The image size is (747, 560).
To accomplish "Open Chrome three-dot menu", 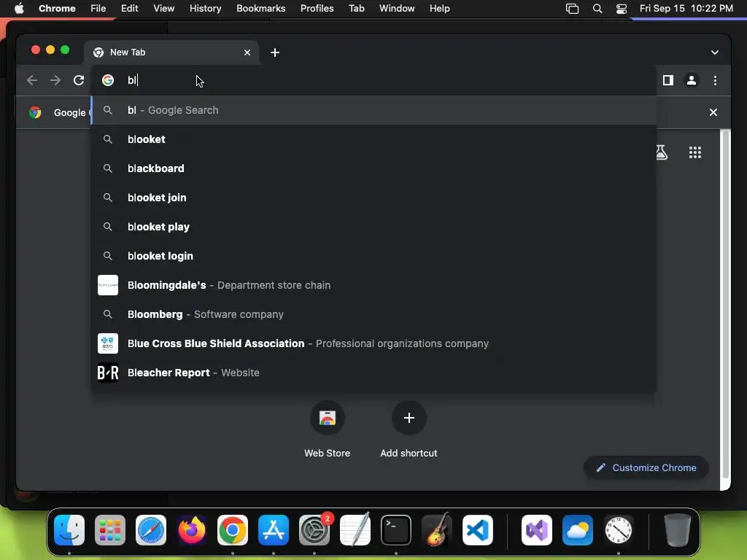I will (715, 80).
